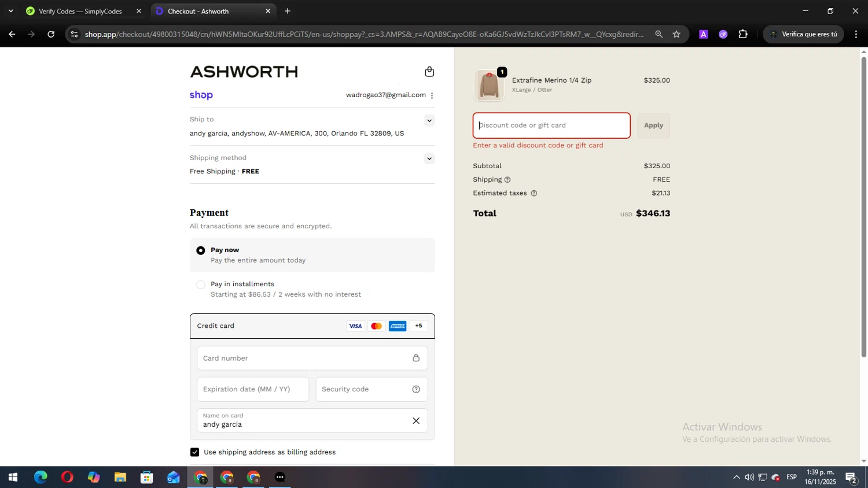The image size is (868, 488).
Task: Reload the checkout page
Action: point(51,34)
